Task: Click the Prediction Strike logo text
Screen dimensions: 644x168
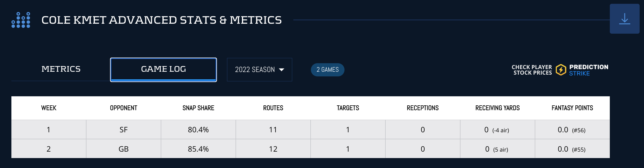Action: [588, 70]
